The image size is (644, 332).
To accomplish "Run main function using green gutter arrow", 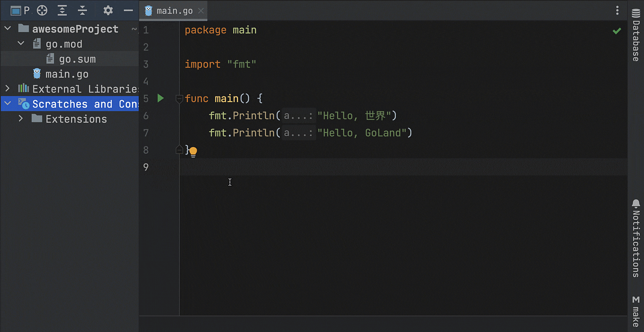I will pos(161,98).
